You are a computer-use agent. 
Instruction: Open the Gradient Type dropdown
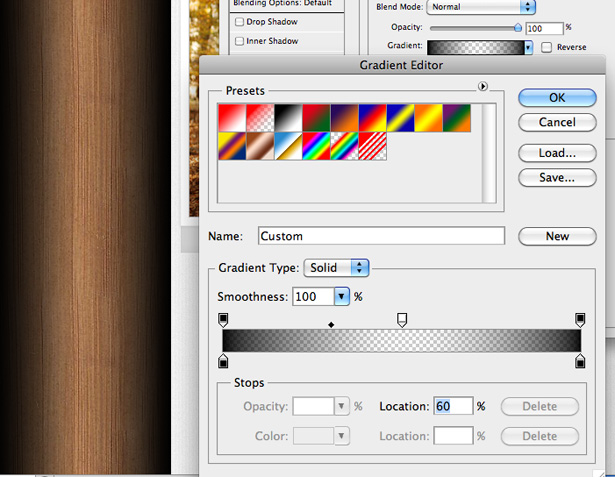(336, 268)
